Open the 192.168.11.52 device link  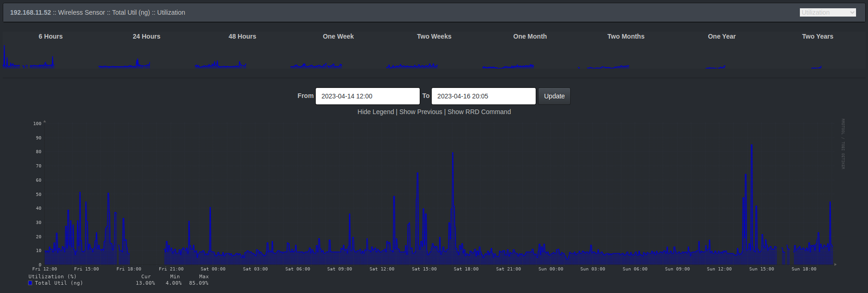point(30,12)
